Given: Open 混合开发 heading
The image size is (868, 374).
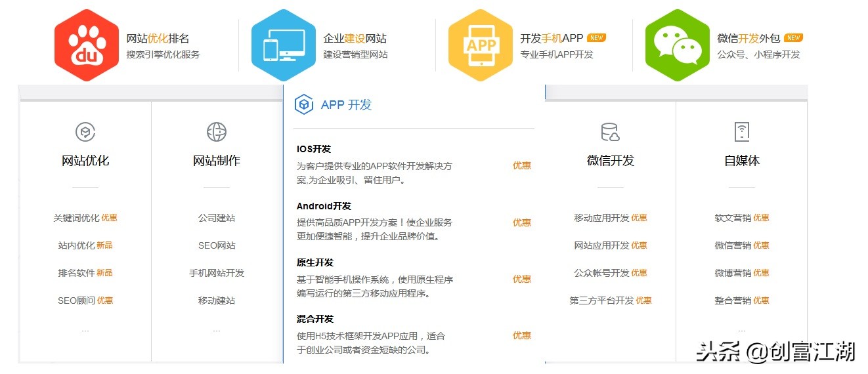Looking at the screenshot, I should [x=315, y=319].
